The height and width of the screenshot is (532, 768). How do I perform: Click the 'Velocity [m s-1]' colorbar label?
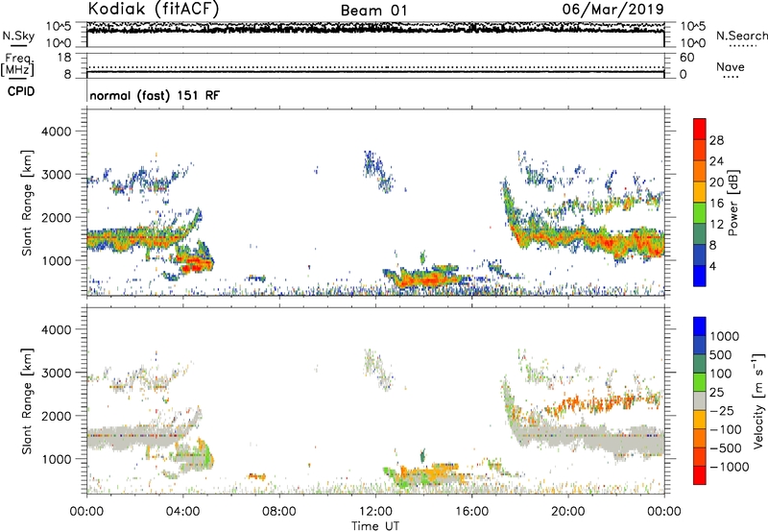click(758, 400)
